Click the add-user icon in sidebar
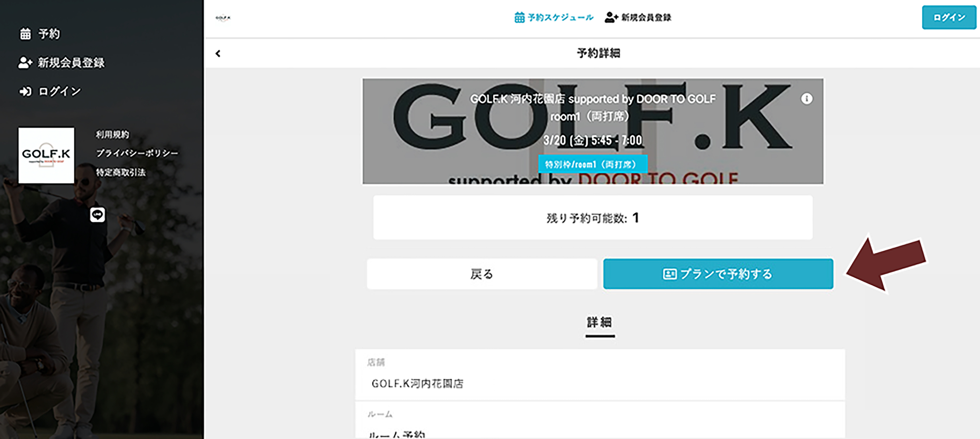 tap(25, 62)
